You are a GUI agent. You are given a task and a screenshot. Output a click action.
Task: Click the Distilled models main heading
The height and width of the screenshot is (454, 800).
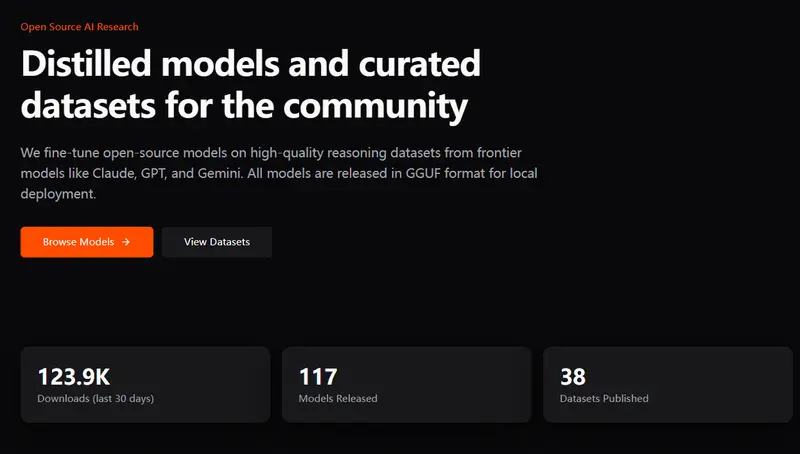pyautogui.click(x=250, y=84)
